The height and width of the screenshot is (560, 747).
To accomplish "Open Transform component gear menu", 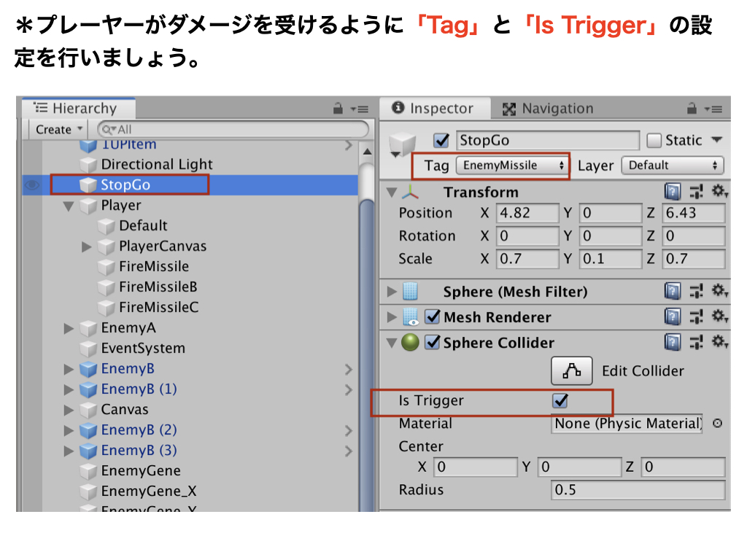I will tap(719, 192).
